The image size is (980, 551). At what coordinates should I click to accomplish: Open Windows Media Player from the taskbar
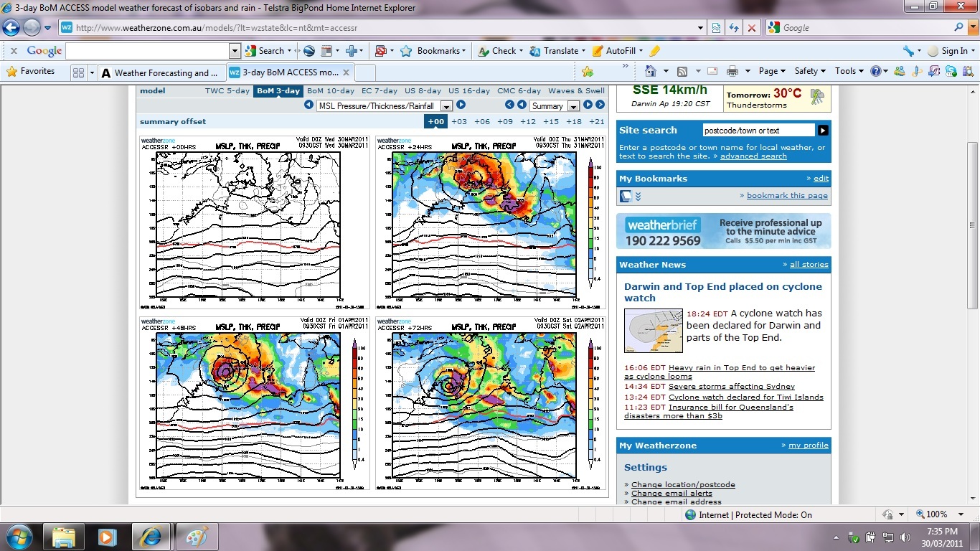pos(108,537)
